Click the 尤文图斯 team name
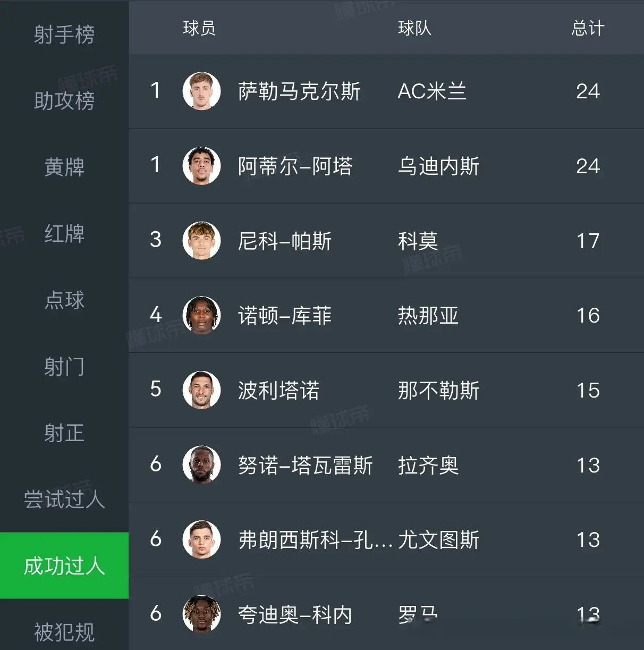 tap(438, 540)
